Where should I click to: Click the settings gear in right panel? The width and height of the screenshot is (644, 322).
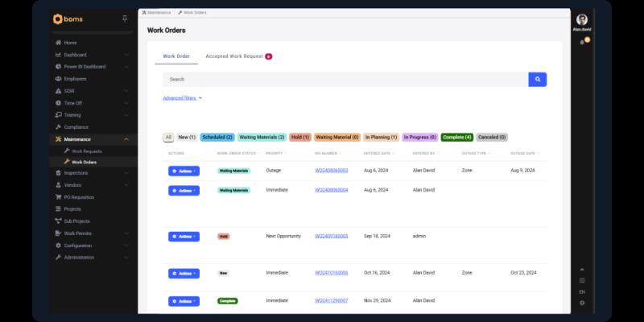click(x=582, y=303)
